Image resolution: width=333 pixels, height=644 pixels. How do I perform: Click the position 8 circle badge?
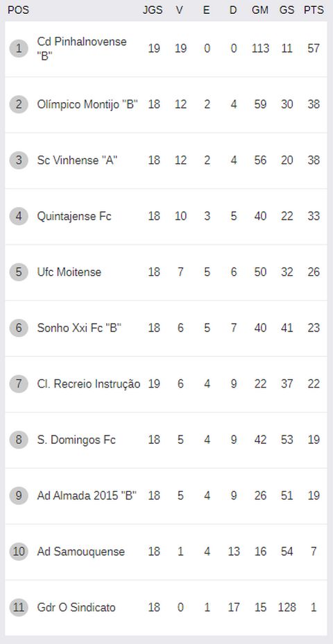19,440
